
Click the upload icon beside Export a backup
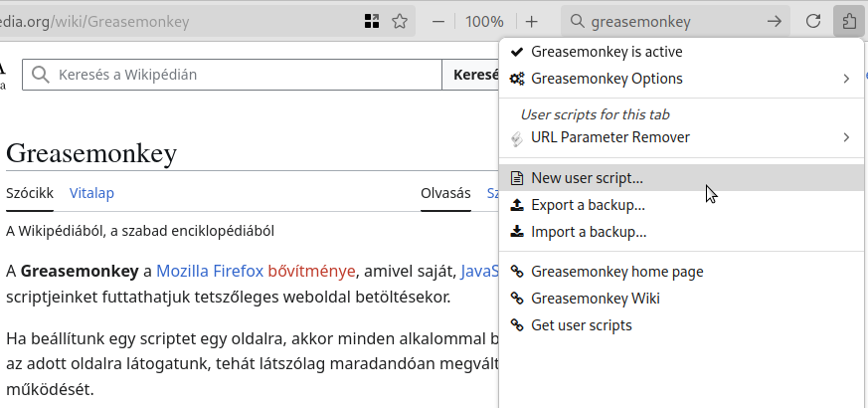517,205
